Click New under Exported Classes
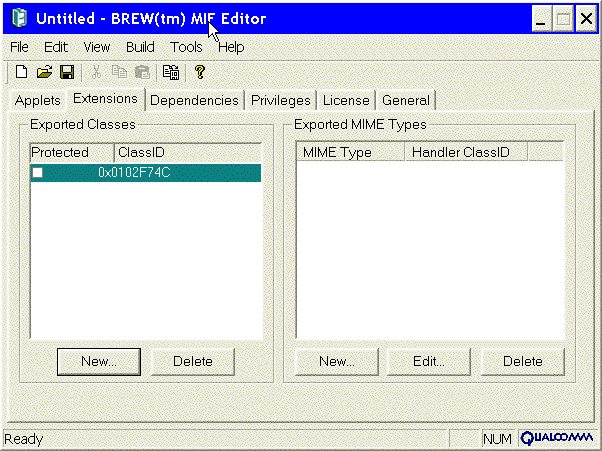This screenshot has height=451, width=602. (x=99, y=362)
